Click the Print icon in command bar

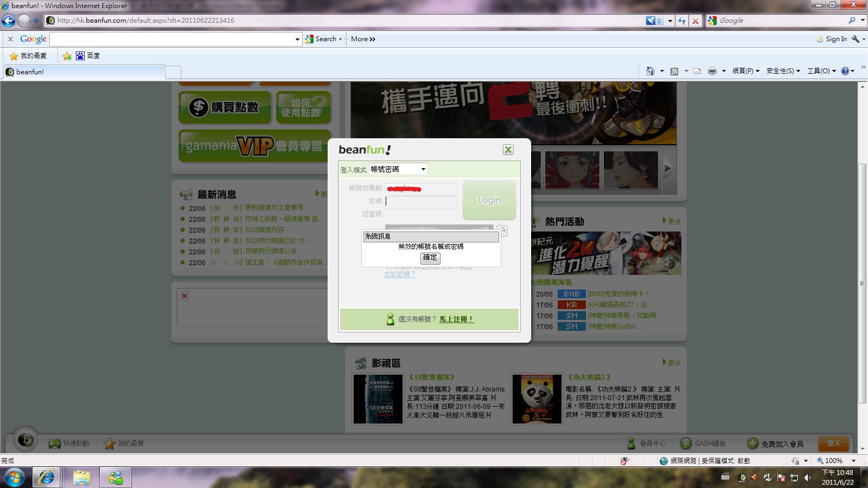pos(712,71)
